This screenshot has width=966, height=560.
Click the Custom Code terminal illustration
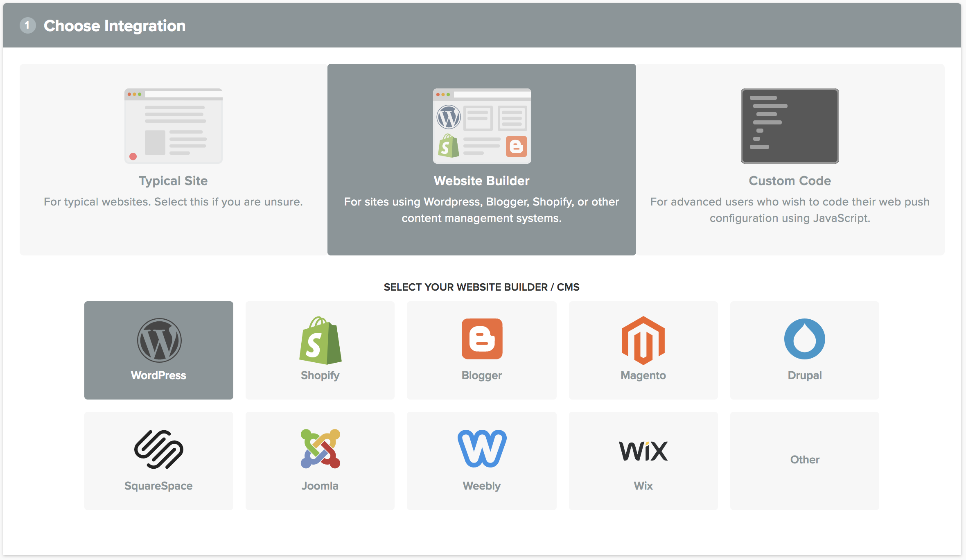(x=790, y=126)
